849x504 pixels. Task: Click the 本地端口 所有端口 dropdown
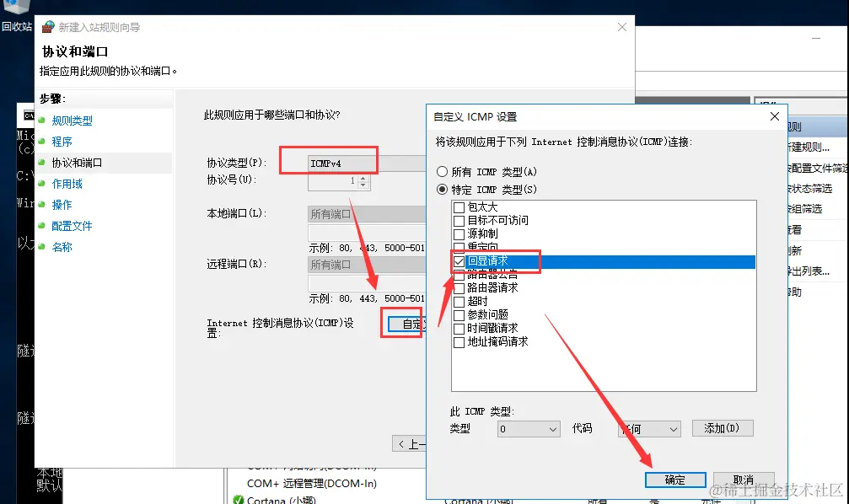click(x=367, y=214)
